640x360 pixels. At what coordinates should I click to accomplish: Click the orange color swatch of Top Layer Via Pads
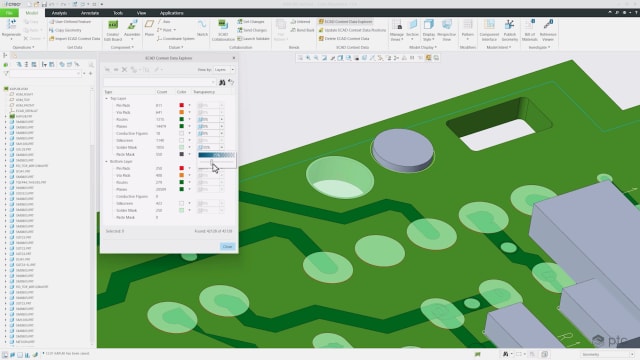click(x=182, y=112)
